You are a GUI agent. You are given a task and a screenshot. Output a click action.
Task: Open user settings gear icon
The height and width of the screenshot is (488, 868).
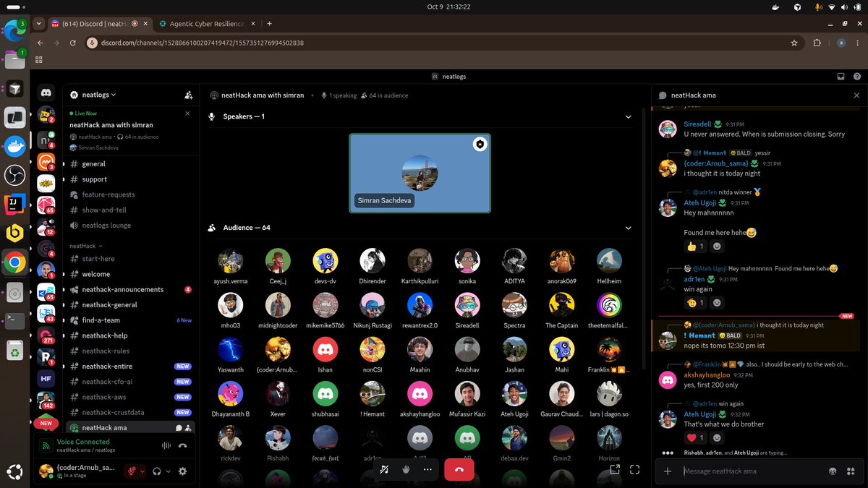point(182,471)
